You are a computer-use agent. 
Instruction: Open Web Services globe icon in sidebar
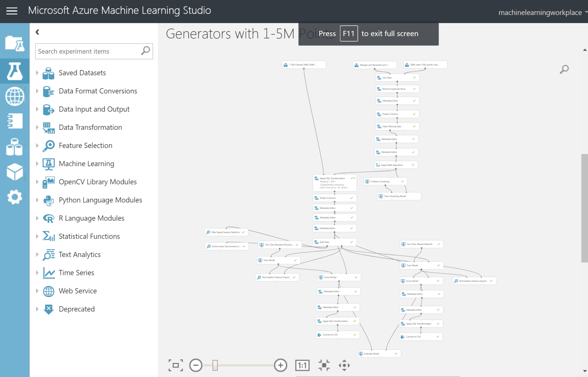pyautogui.click(x=14, y=96)
